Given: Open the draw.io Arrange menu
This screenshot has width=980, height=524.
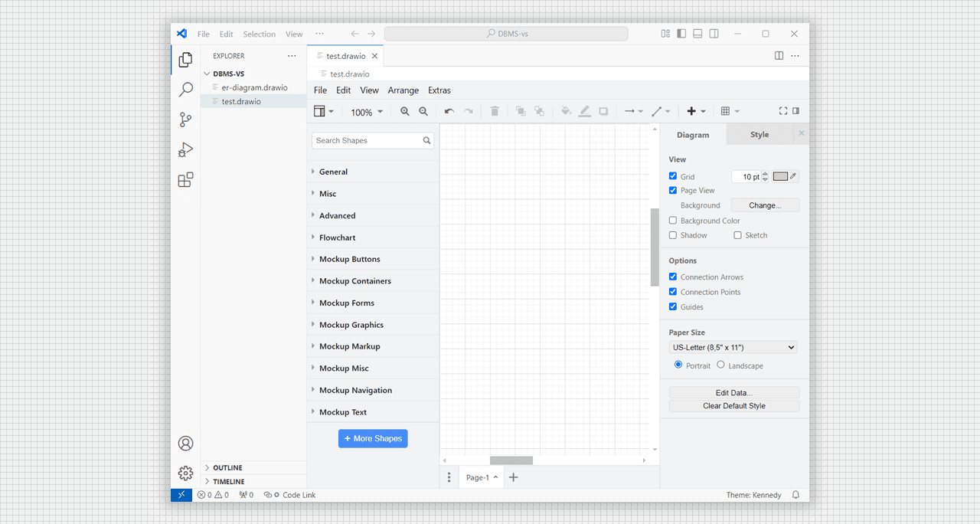Looking at the screenshot, I should click(x=403, y=90).
